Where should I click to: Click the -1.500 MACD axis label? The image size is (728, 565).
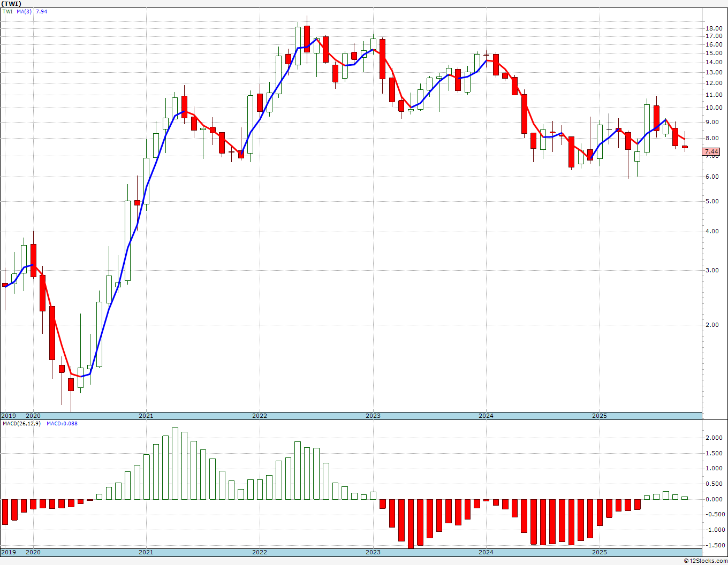[x=712, y=545]
